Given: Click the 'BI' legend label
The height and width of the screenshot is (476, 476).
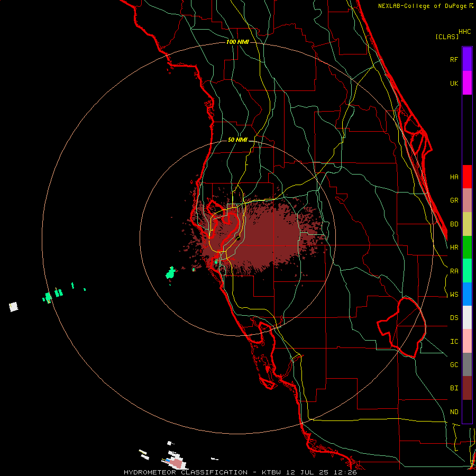Looking at the screenshot, I should 454,388.
